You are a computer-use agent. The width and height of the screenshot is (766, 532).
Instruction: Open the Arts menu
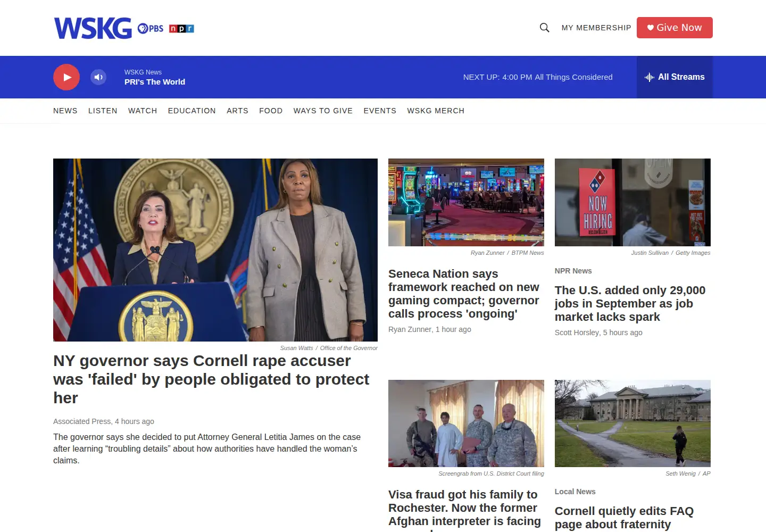[237, 111]
